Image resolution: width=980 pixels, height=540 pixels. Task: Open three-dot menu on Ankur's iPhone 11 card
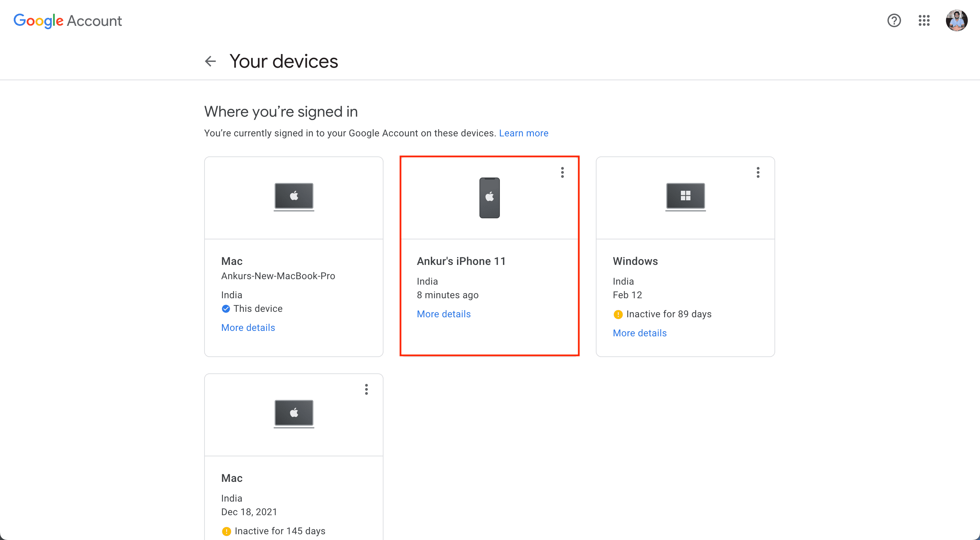(562, 172)
